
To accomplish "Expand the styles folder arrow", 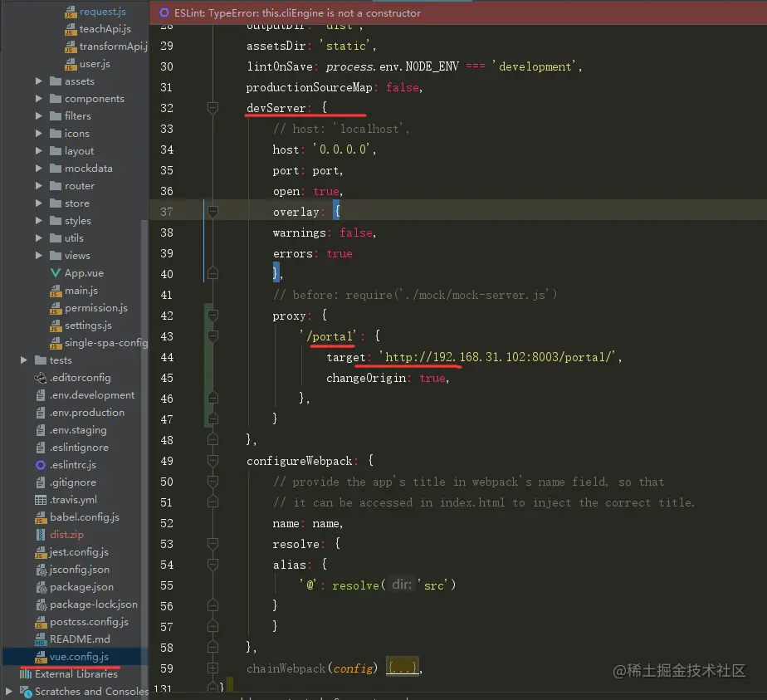I will 39,221.
